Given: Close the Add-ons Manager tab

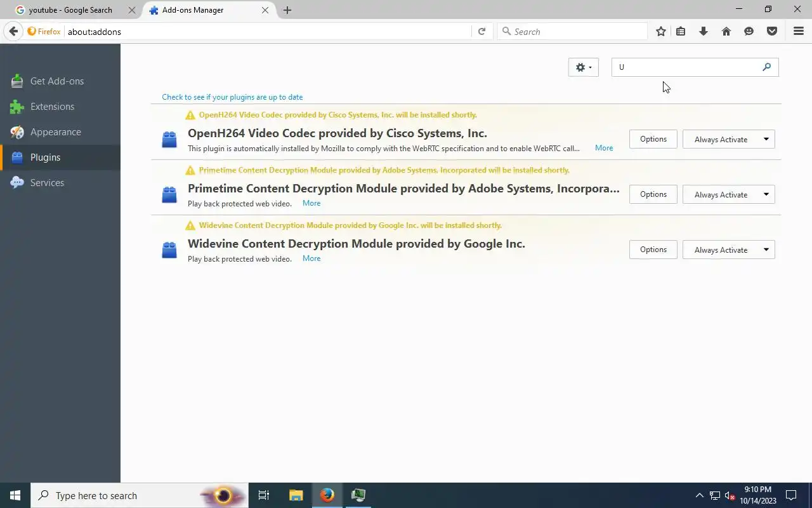Looking at the screenshot, I should [265, 10].
